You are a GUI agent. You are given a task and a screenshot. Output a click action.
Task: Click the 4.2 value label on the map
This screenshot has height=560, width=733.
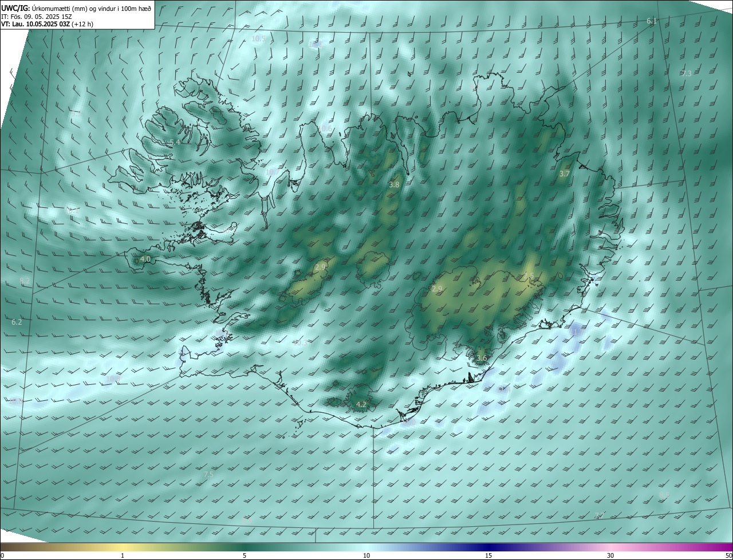pos(361,404)
